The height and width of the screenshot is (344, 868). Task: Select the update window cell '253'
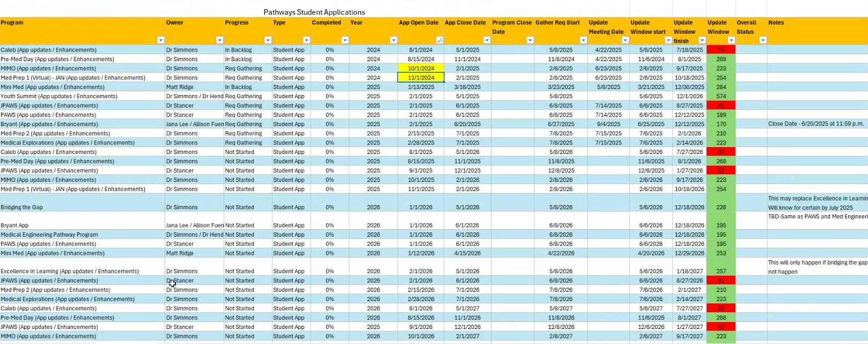721,253
